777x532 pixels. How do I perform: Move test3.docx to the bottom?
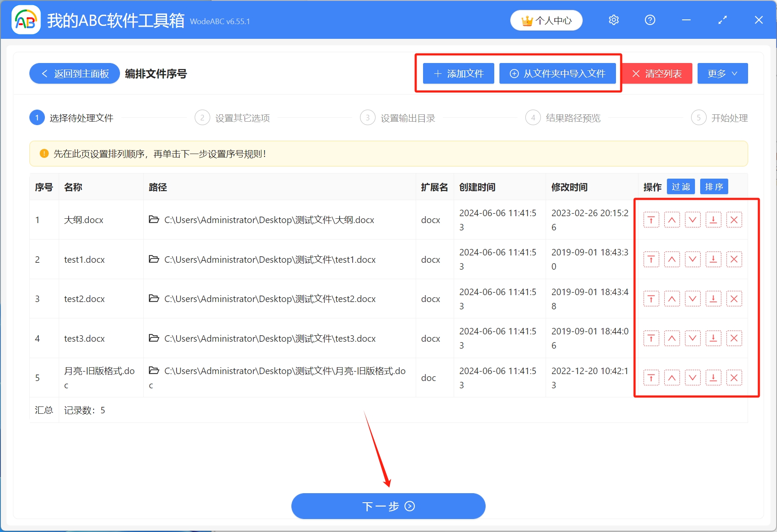coord(713,338)
